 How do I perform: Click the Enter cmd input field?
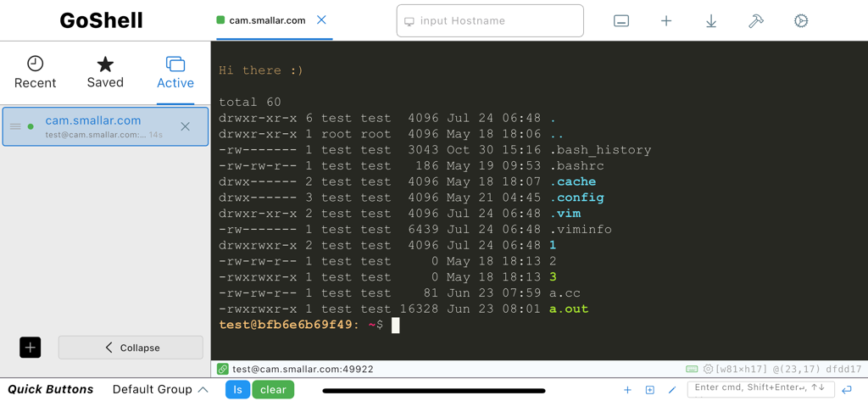point(760,389)
